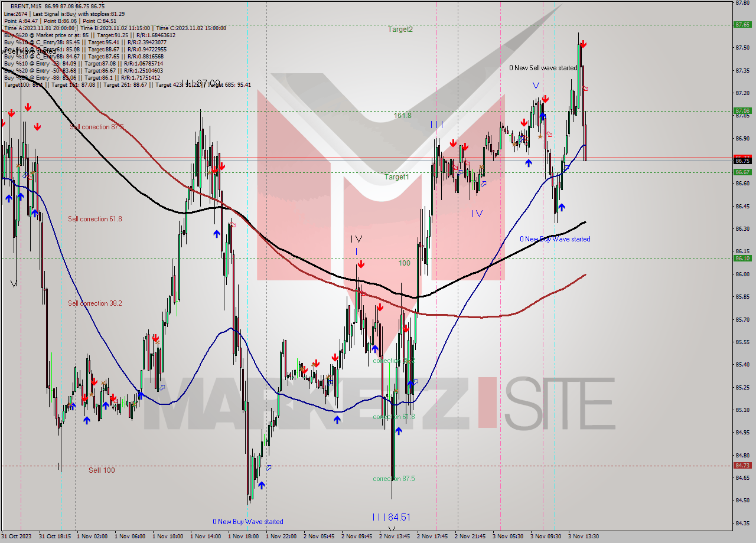Click the green 86.67 price tag
This screenshot has height=543, width=756.
click(742, 172)
